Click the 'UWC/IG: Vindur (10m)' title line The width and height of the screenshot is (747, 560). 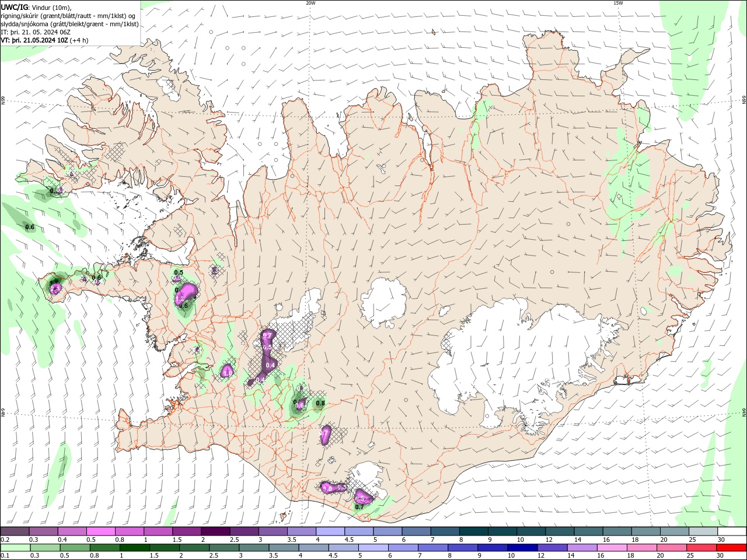click(35, 7)
